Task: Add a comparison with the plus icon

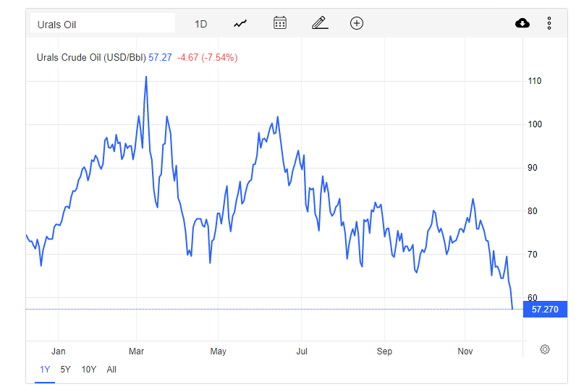Action: click(357, 23)
